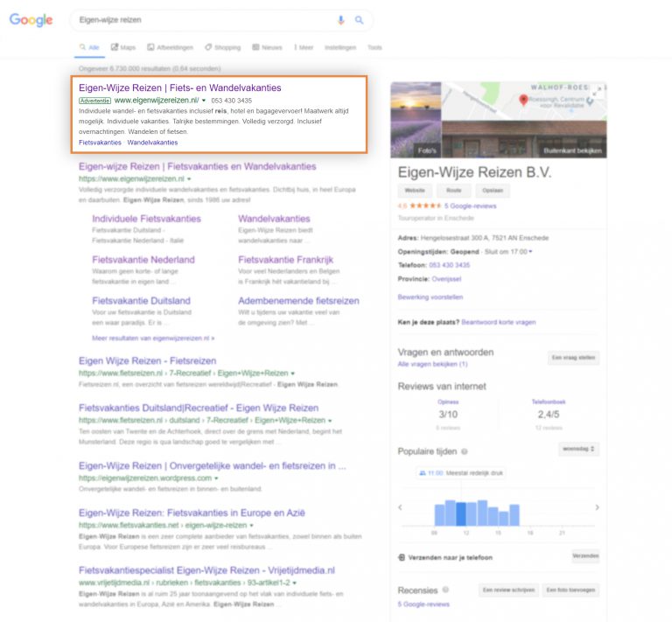Expand arrow after fietsreizen.nl duitsland URL

(330, 421)
